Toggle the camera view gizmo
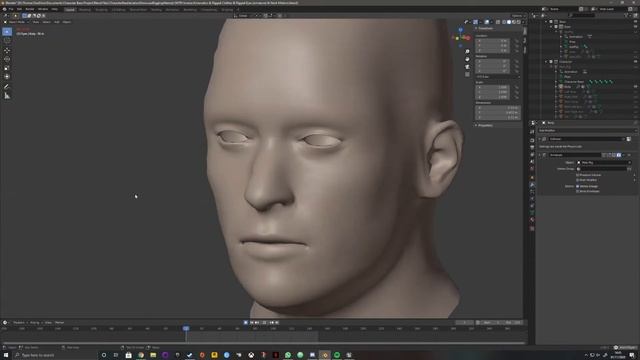Screen dimensions: 640x360 [x=467, y=67]
